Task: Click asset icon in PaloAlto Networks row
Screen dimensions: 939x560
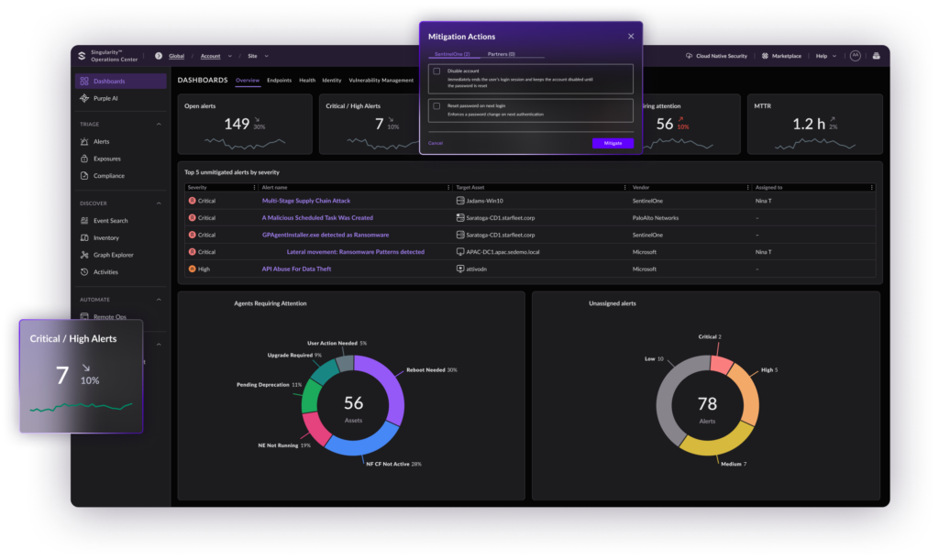Action: tap(460, 218)
